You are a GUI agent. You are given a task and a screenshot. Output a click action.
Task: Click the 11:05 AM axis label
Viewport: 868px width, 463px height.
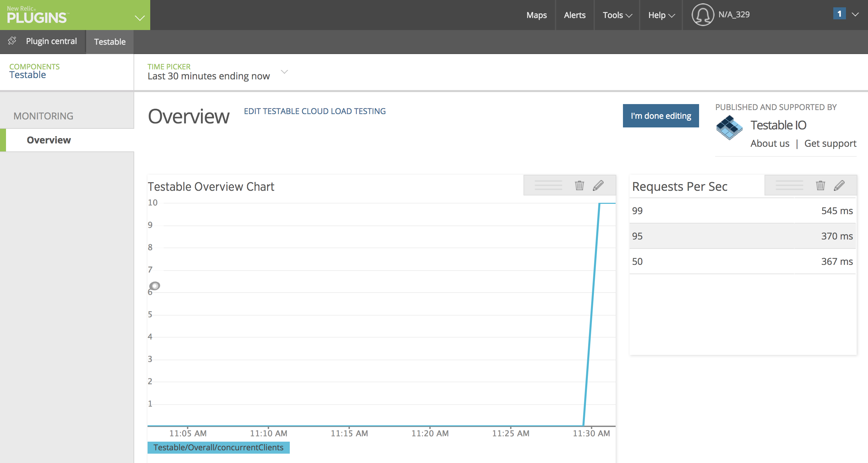click(x=188, y=433)
